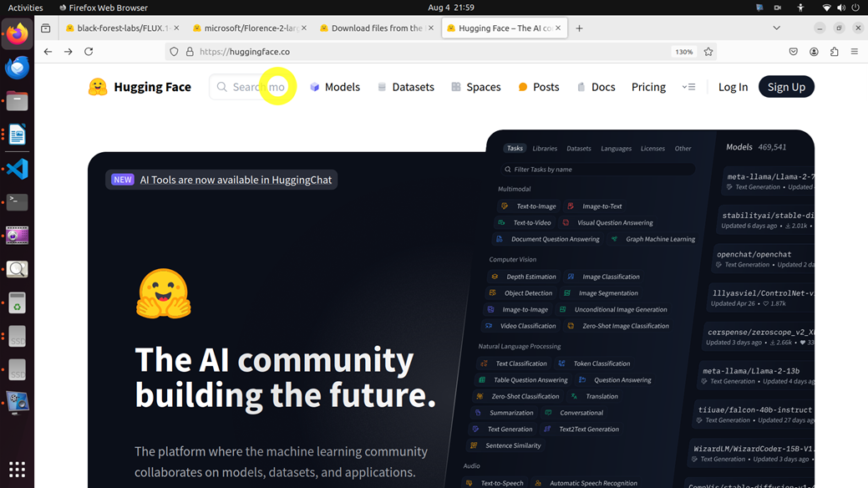Click openchat/openchat model card in image
Image resolution: width=868 pixels, height=488 pixels.
pyautogui.click(x=764, y=259)
